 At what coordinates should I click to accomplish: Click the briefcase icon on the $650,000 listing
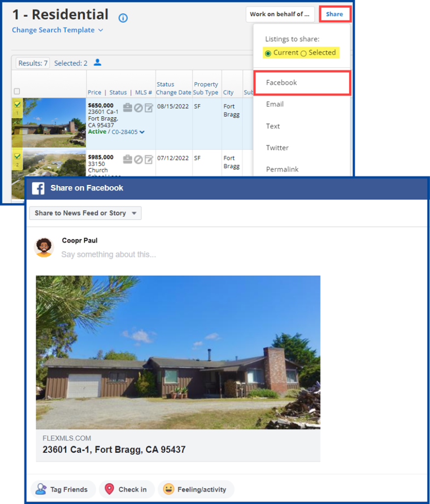[127, 107]
